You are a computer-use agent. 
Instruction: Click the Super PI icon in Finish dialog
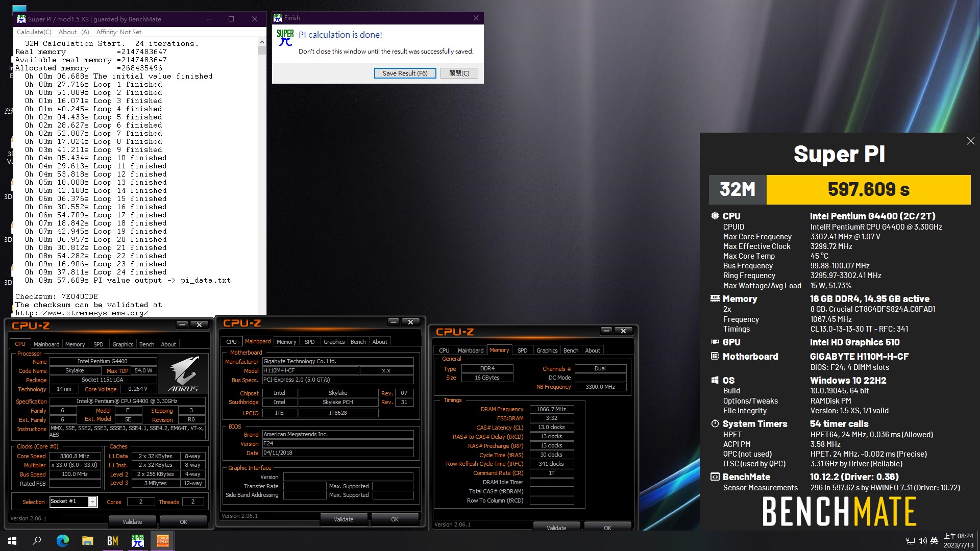285,38
